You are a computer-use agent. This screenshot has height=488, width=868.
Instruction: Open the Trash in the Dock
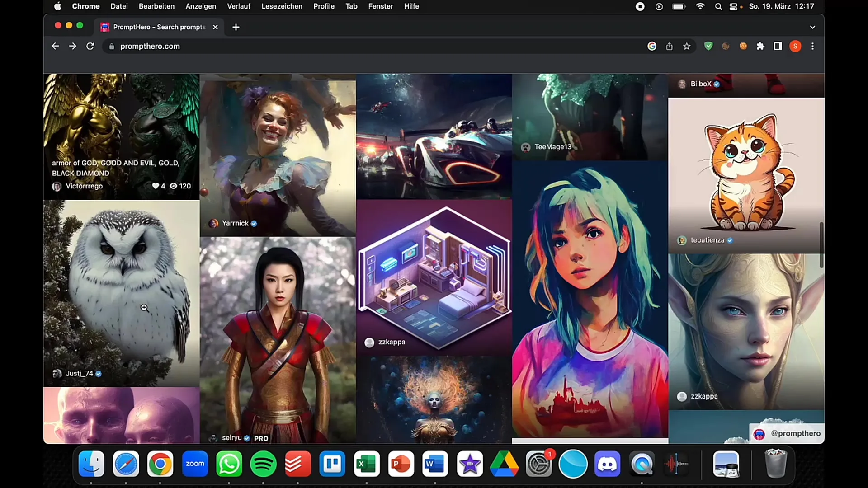pos(776,464)
